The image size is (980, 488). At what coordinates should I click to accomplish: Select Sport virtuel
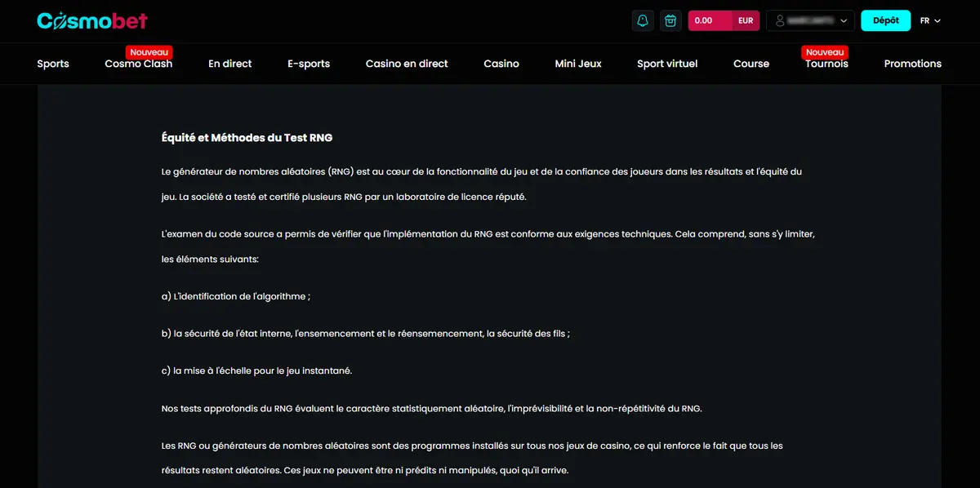click(667, 64)
